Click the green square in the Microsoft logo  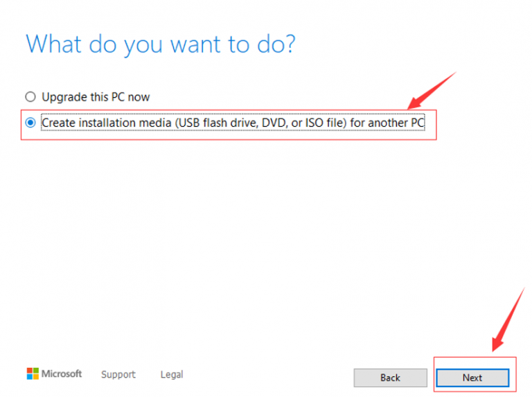36,371
